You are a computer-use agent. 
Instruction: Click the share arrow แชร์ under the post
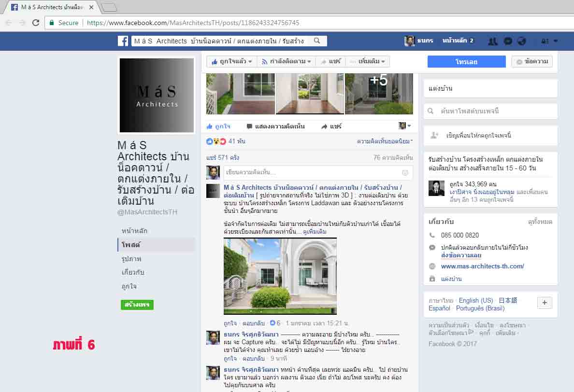[x=331, y=126]
